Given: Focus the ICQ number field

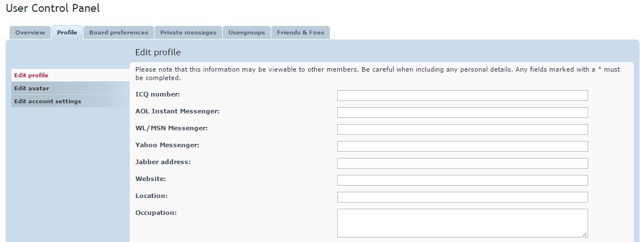Looking at the screenshot, I should tap(462, 96).
